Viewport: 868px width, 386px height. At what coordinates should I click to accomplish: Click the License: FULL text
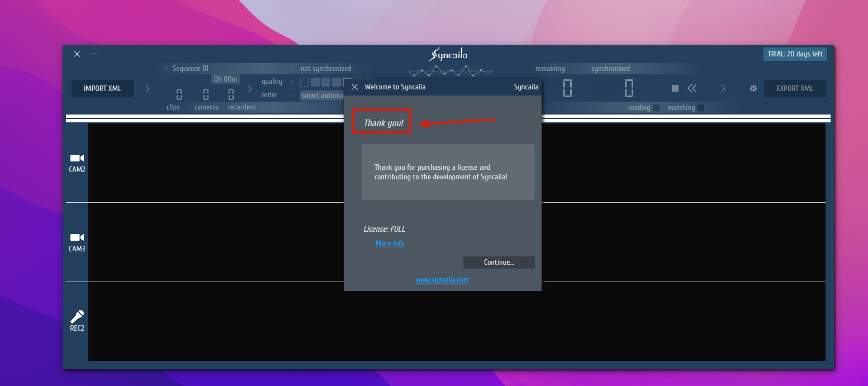coord(385,229)
